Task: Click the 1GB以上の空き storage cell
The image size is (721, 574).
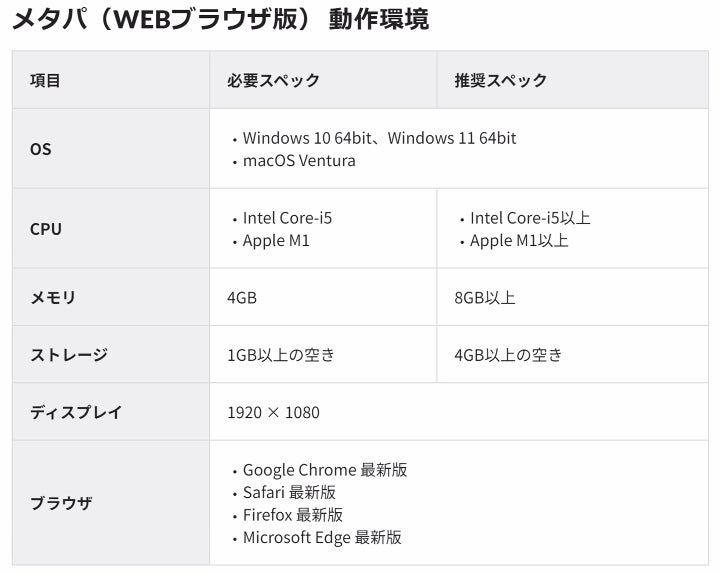Action: coord(280,355)
